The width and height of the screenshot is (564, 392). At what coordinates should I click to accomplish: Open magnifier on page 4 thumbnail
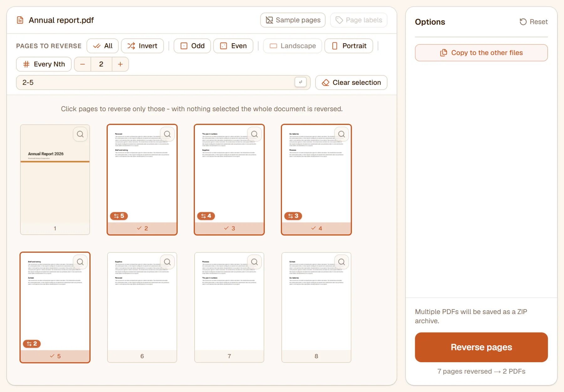(342, 134)
